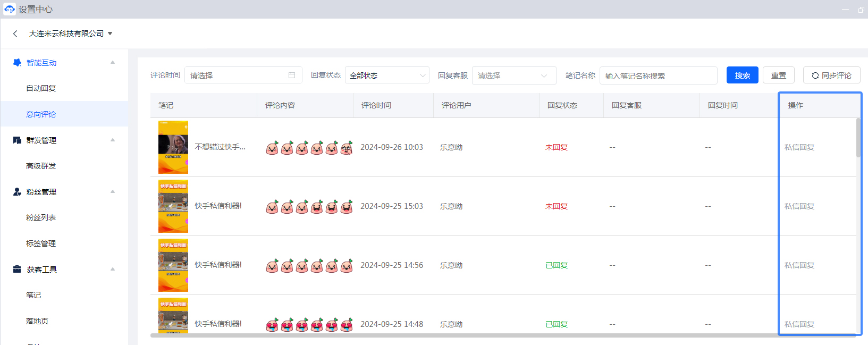Click the 获客工具 briefcase icon
Viewport: 868px width, 345px height.
pos(17,270)
